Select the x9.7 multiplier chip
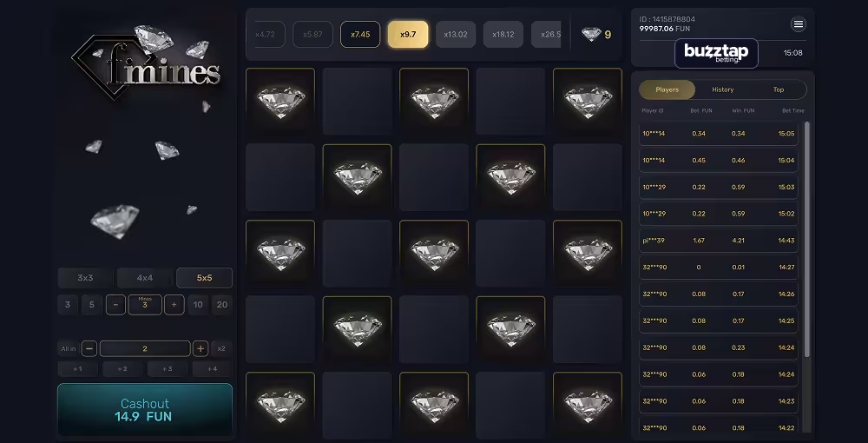The height and width of the screenshot is (443, 868). [x=408, y=35]
